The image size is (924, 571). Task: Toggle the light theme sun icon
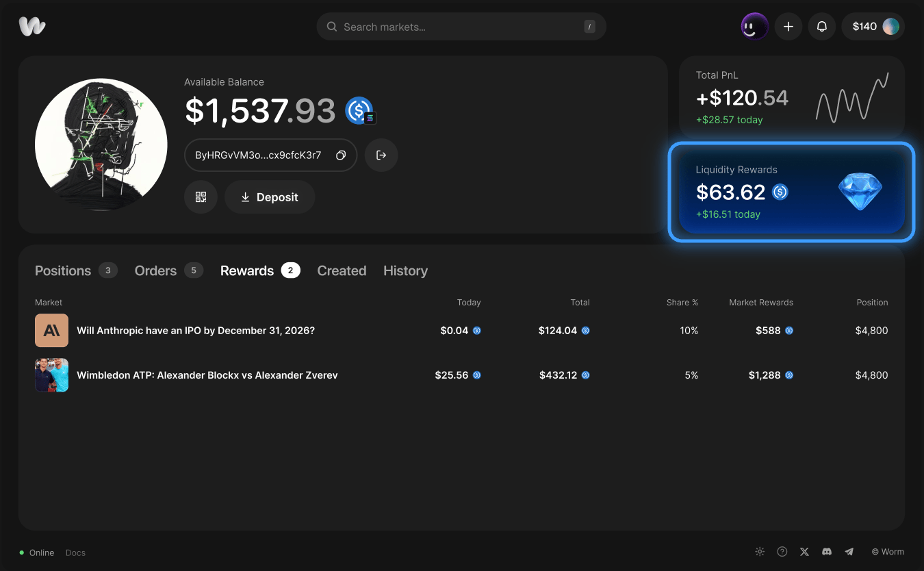(760, 552)
